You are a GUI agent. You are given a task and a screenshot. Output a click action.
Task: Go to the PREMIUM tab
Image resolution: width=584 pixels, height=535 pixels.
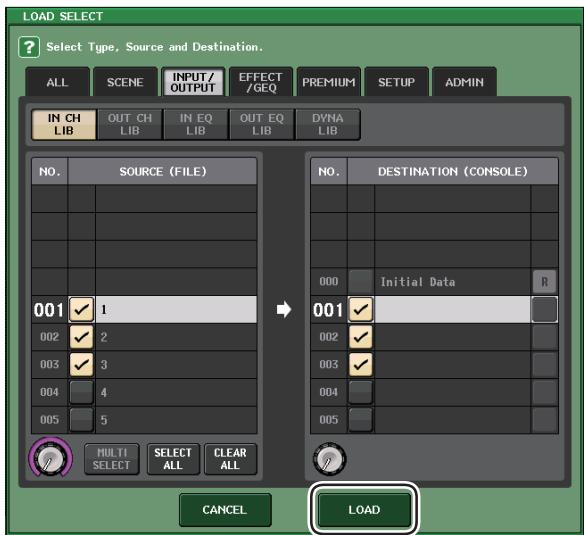[x=328, y=82]
